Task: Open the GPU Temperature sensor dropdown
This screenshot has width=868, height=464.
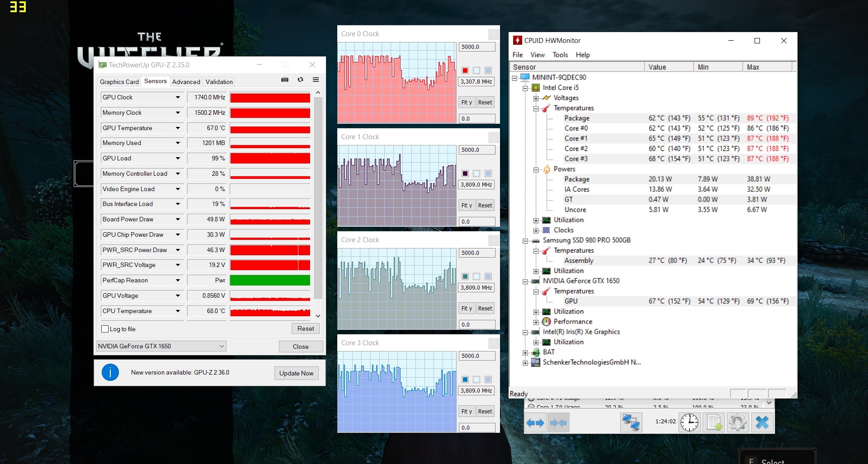Action: click(178, 128)
